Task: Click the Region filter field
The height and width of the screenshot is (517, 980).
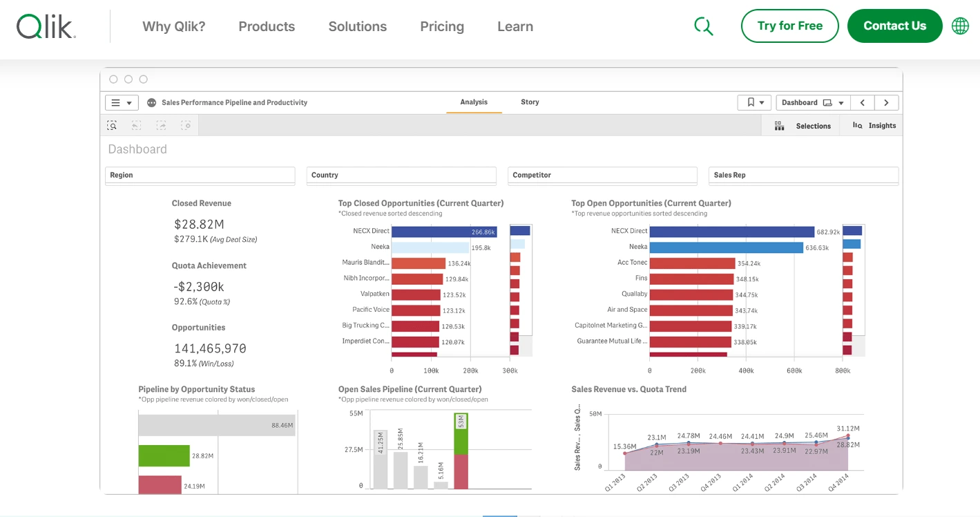Action: [200, 175]
